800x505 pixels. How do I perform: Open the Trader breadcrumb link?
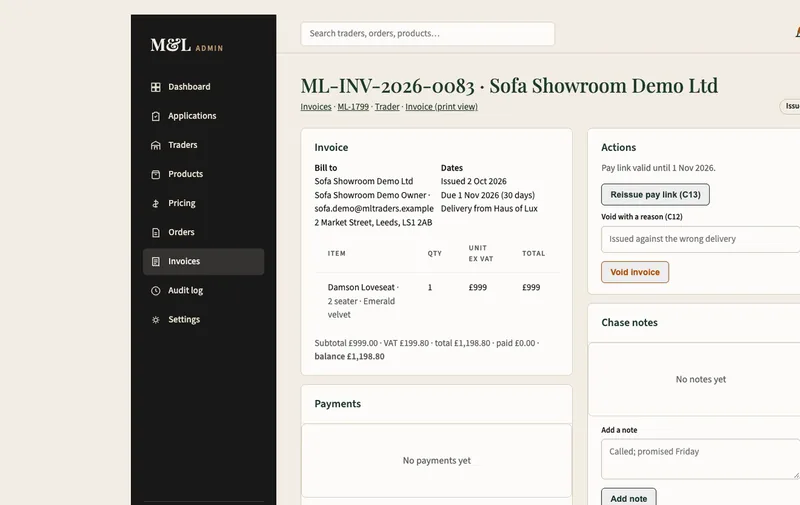click(x=387, y=107)
